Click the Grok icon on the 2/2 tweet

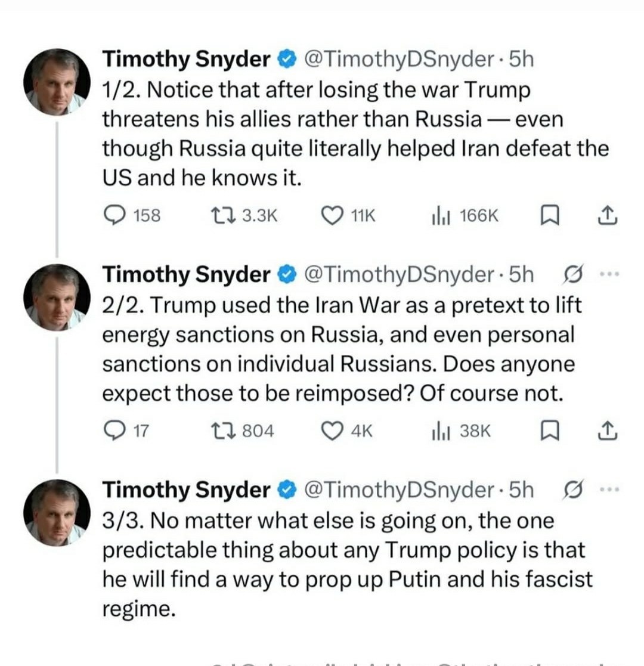pyautogui.click(x=571, y=274)
